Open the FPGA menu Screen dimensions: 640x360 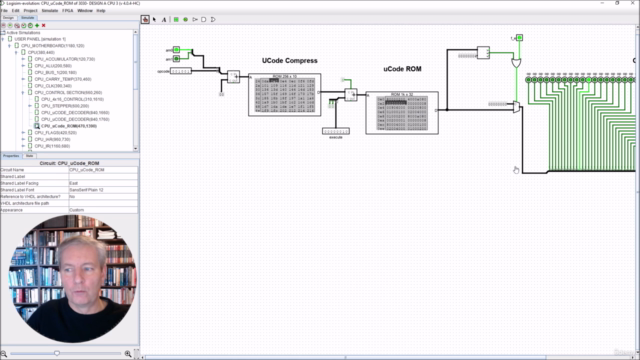click(x=68, y=11)
